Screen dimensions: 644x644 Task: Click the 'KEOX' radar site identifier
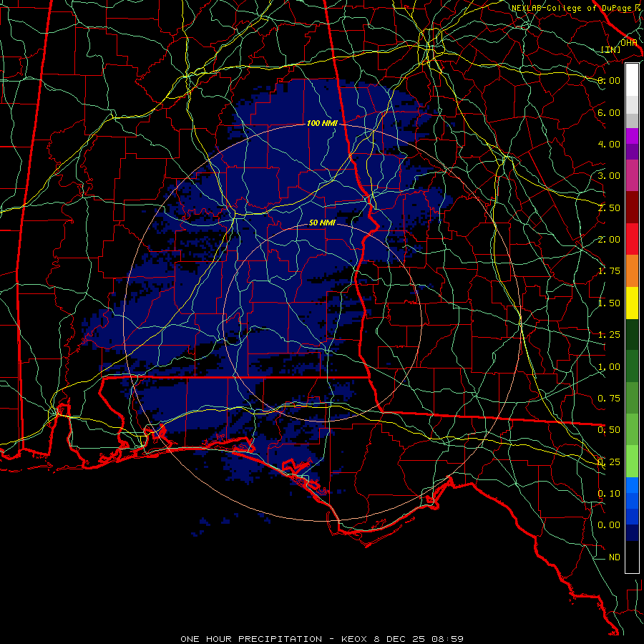pyautogui.click(x=354, y=639)
